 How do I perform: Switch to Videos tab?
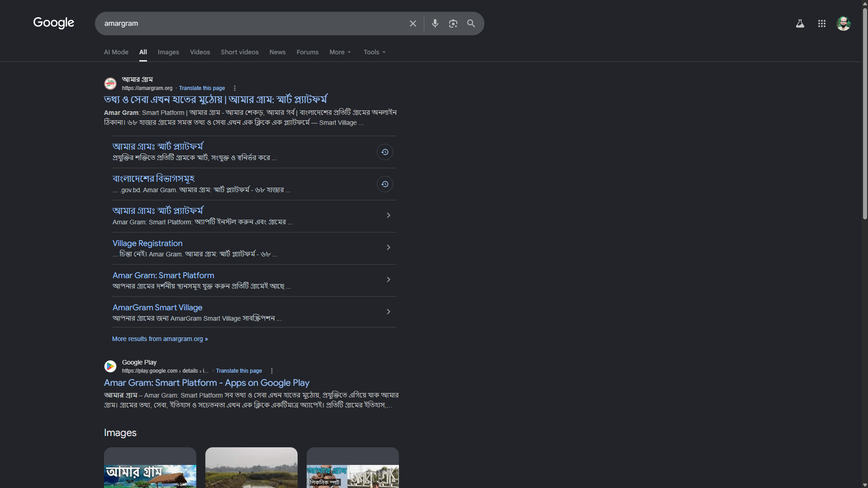[200, 52]
